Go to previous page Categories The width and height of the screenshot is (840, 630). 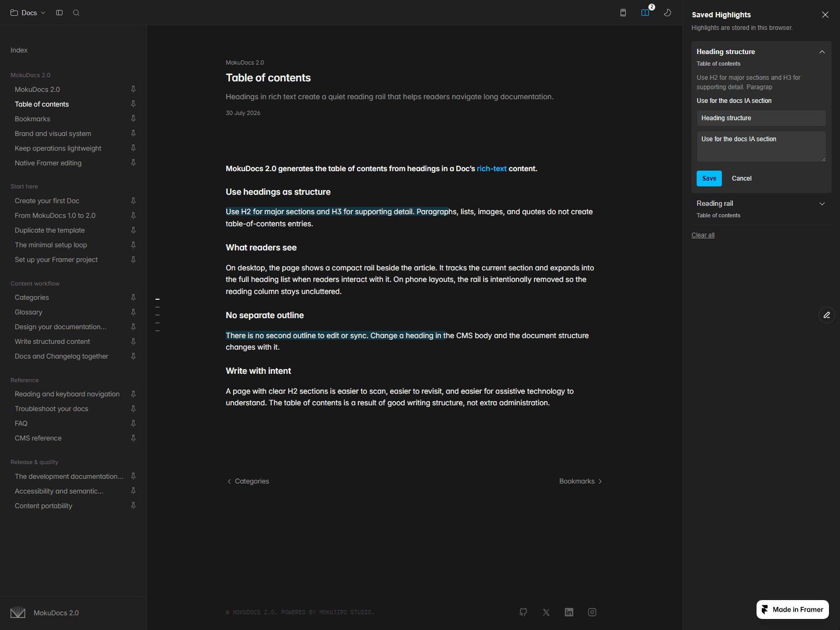[x=248, y=481]
